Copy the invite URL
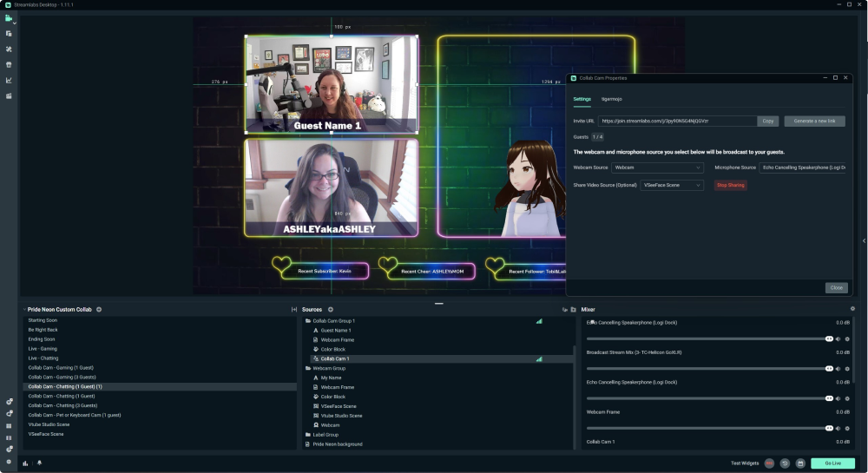The height and width of the screenshot is (473, 868). pos(768,122)
